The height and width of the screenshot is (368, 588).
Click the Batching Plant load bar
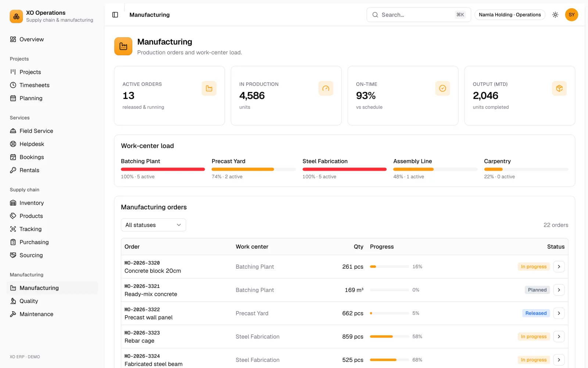pos(163,169)
